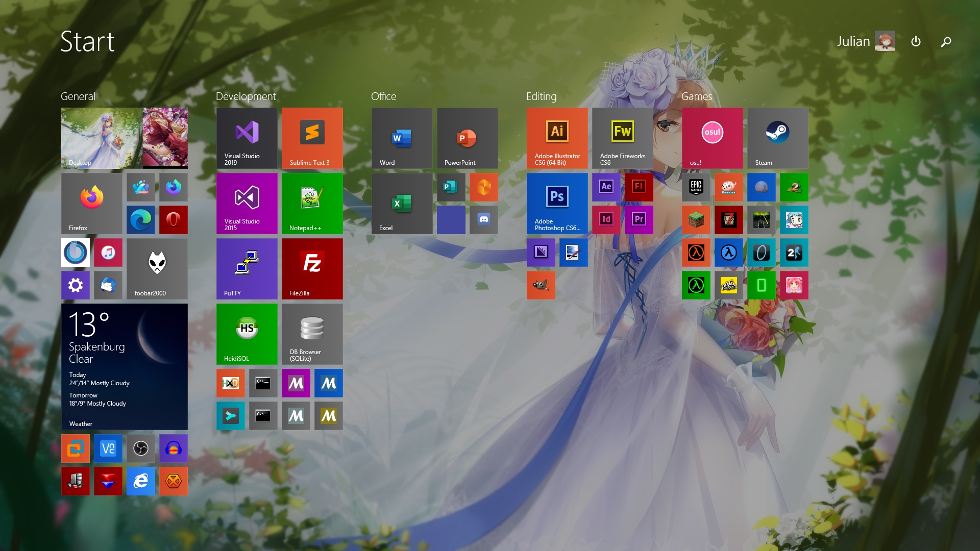The height and width of the screenshot is (551, 980).
Task: Open PC Settings gear tile
Action: 76,285
